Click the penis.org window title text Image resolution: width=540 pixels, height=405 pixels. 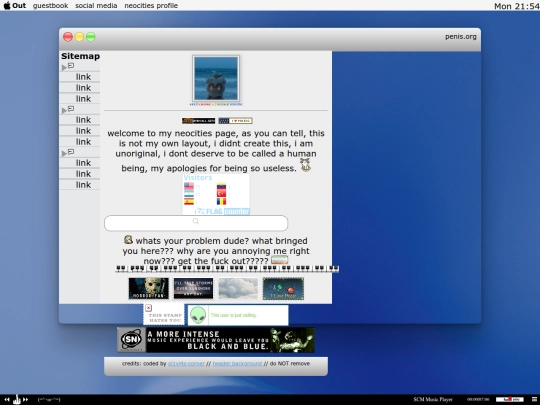461,37
